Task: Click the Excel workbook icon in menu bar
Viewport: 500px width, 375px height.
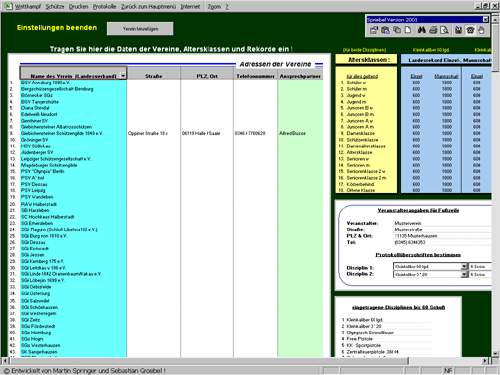Action: 8,6
